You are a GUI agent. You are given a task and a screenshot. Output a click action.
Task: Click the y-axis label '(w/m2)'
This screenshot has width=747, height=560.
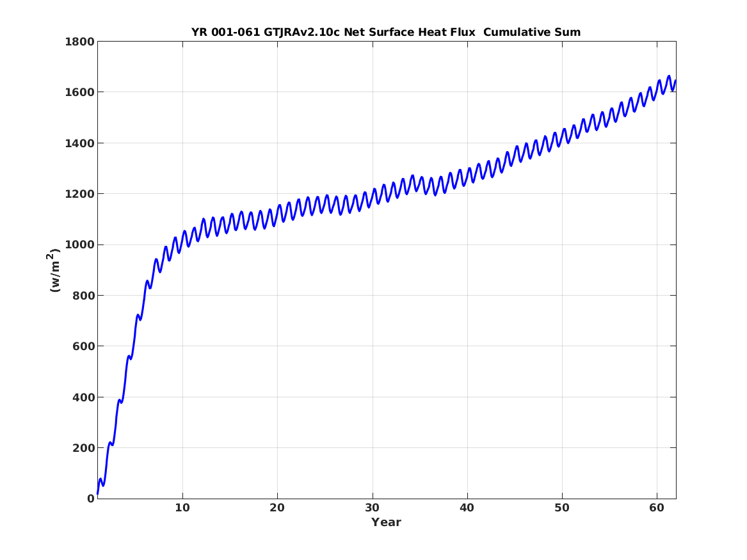click(54, 270)
